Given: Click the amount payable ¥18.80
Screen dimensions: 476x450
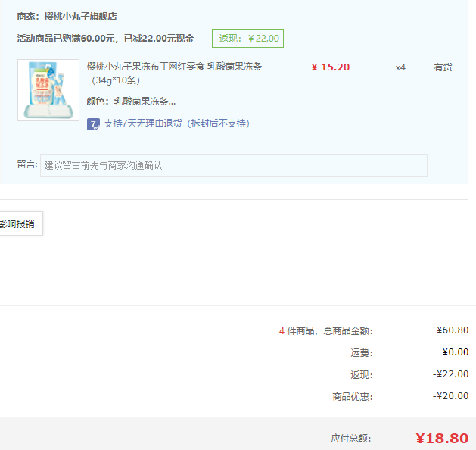Looking at the screenshot, I should pyautogui.click(x=442, y=439).
